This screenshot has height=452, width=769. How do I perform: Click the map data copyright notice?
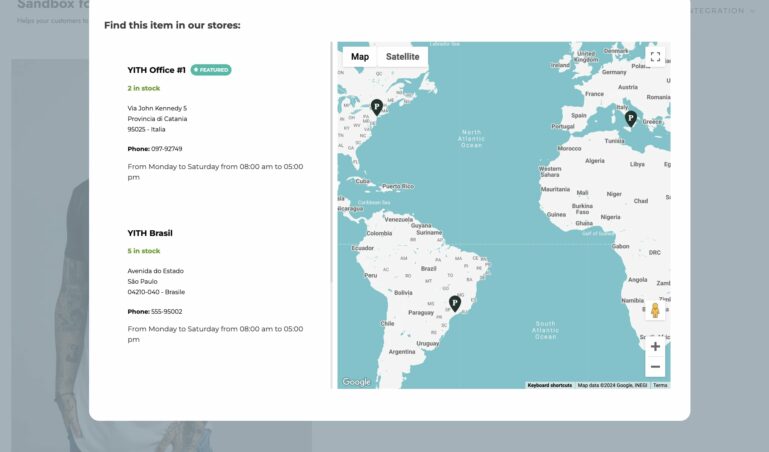point(612,385)
